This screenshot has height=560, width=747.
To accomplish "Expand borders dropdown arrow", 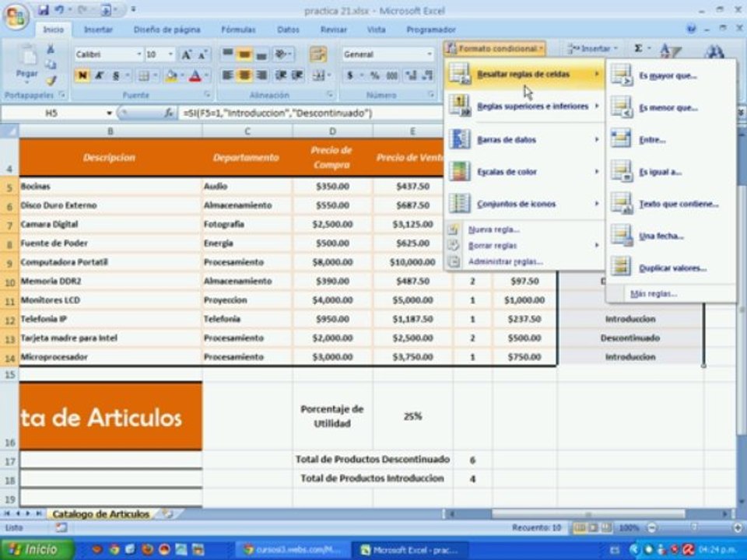I will click(x=154, y=75).
